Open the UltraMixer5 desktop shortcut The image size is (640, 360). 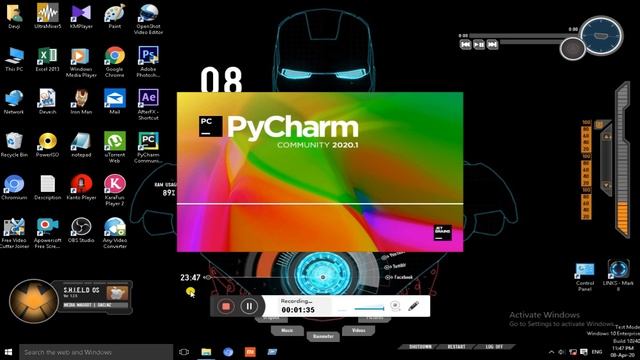tap(48, 16)
